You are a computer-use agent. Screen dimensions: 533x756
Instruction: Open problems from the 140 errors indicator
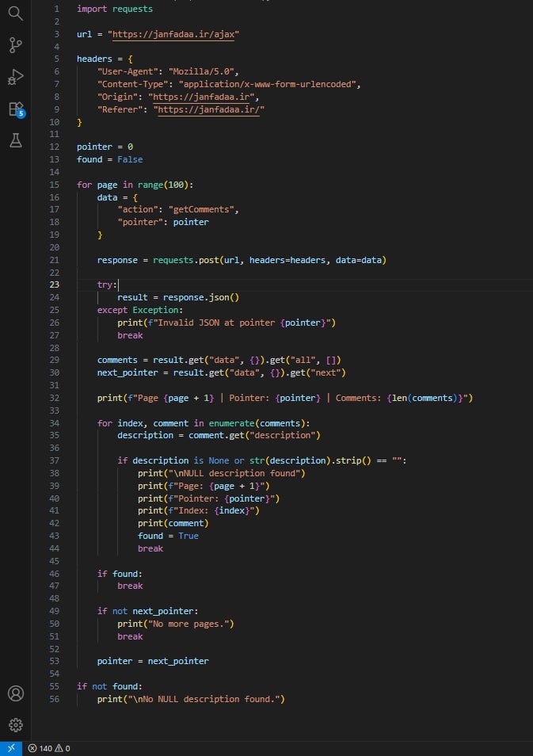pyautogui.click(x=48, y=748)
